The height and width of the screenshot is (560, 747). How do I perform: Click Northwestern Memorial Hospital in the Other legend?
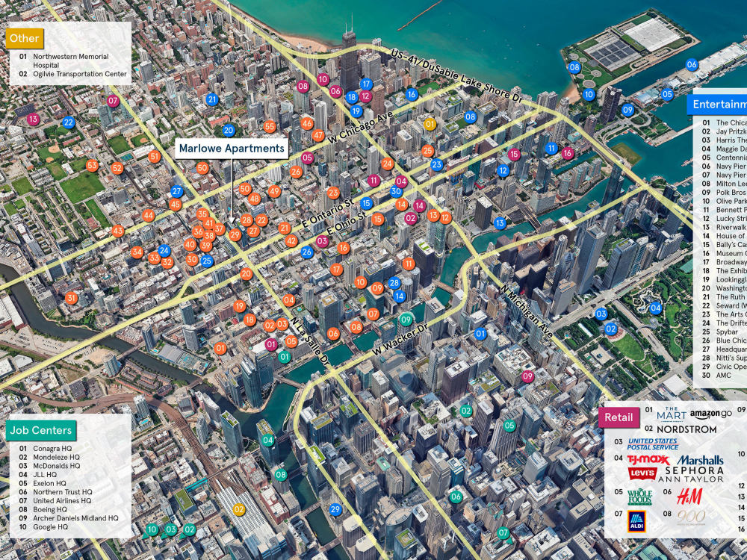coord(69,59)
